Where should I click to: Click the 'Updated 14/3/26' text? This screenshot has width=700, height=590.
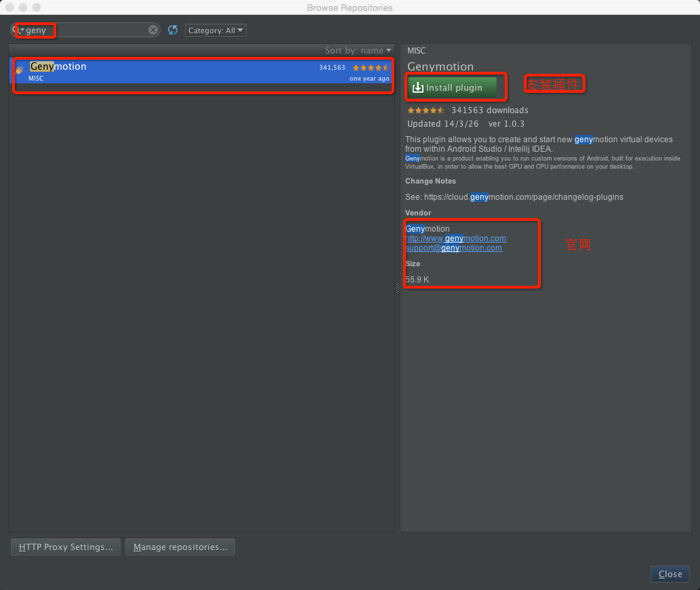click(x=443, y=124)
